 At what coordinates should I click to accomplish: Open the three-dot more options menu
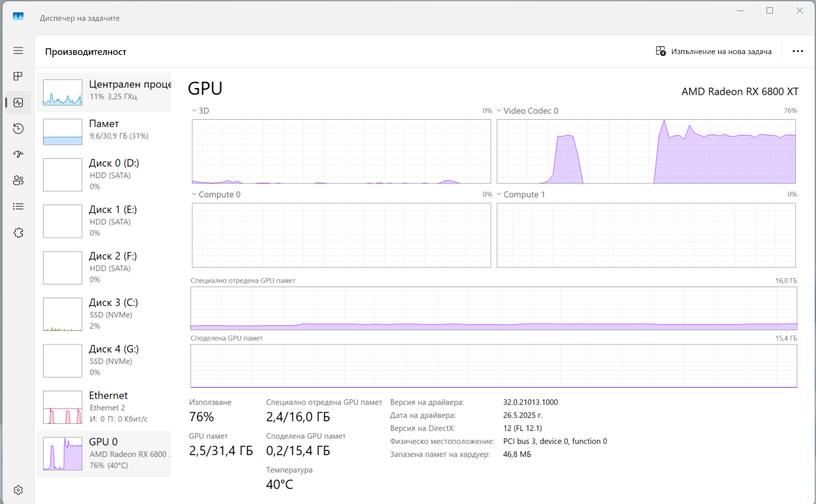click(798, 51)
